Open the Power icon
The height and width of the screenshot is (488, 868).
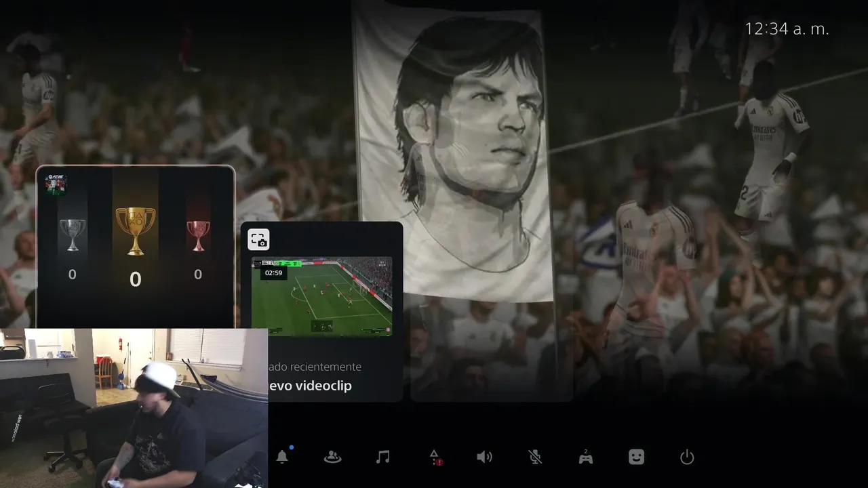tap(687, 457)
